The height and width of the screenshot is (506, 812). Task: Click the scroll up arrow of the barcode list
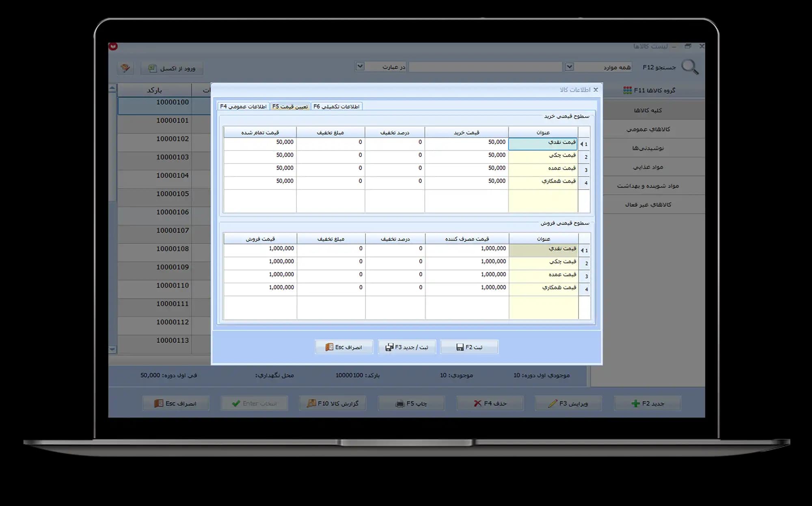[x=112, y=88]
